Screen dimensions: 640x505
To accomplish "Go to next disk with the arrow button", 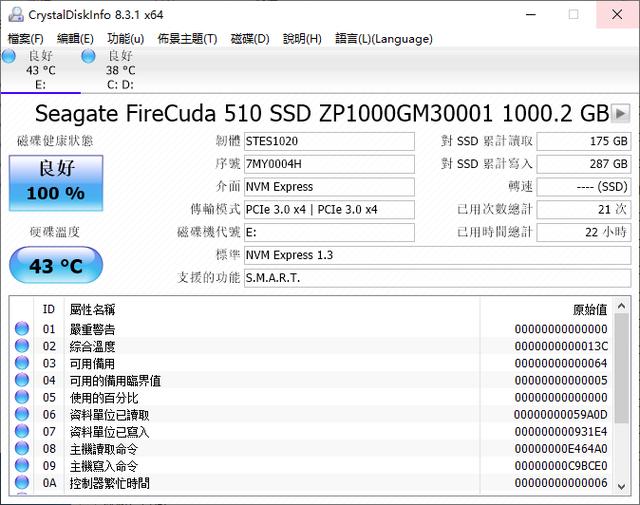I will [620, 113].
